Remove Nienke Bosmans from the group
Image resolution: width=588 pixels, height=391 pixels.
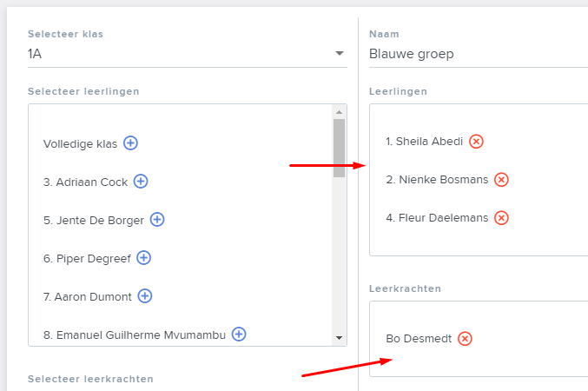501,180
